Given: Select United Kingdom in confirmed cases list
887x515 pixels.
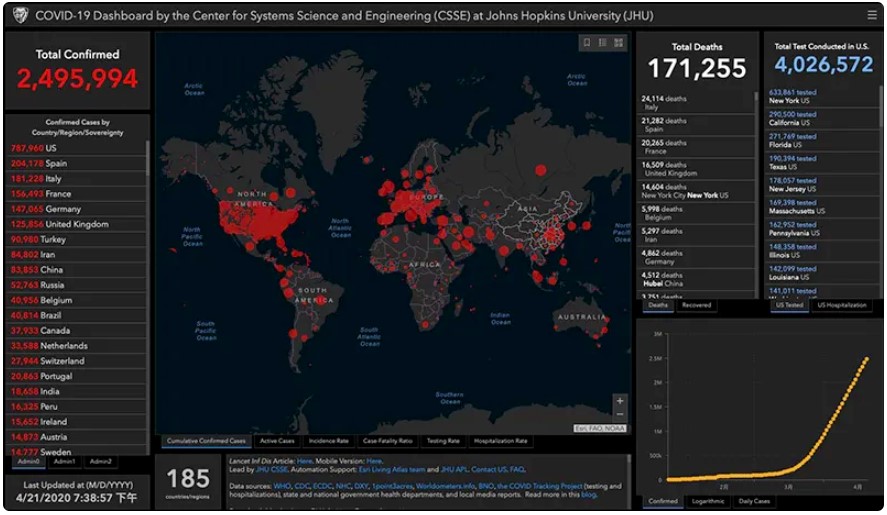Looking at the screenshot, I should (76, 225).
